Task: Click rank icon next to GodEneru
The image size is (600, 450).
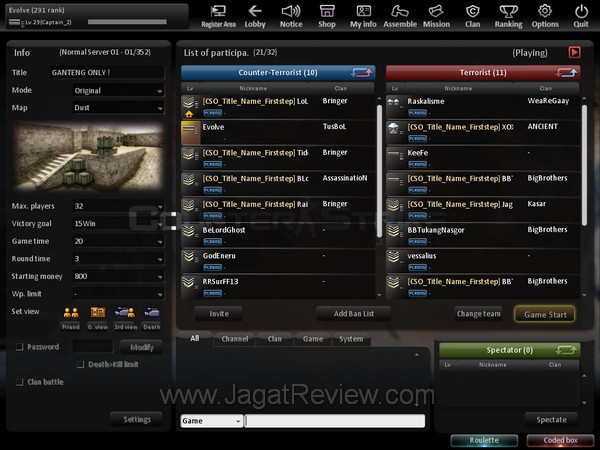Action: pos(188,256)
